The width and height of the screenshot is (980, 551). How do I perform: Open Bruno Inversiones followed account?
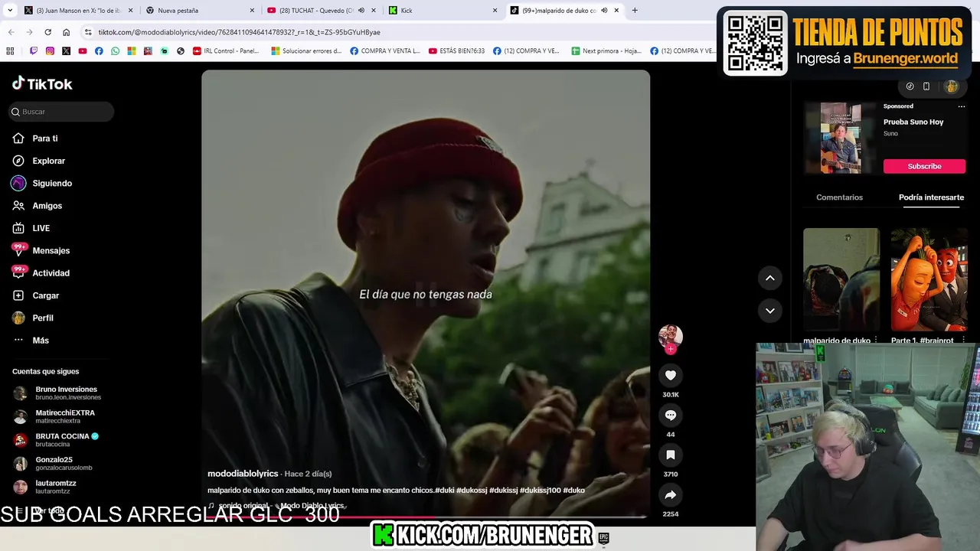tap(56, 393)
